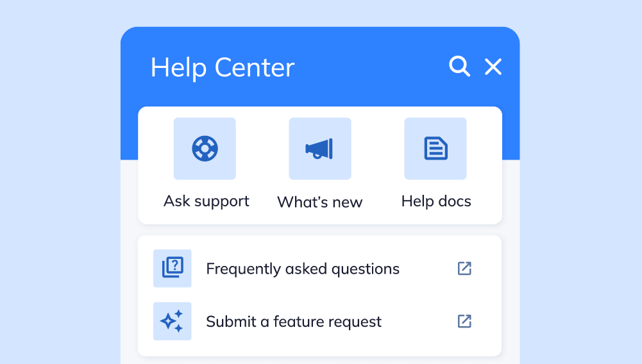The width and height of the screenshot is (642, 364).
Task: Select the What's new label
Action: pyautogui.click(x=320, y=202)
